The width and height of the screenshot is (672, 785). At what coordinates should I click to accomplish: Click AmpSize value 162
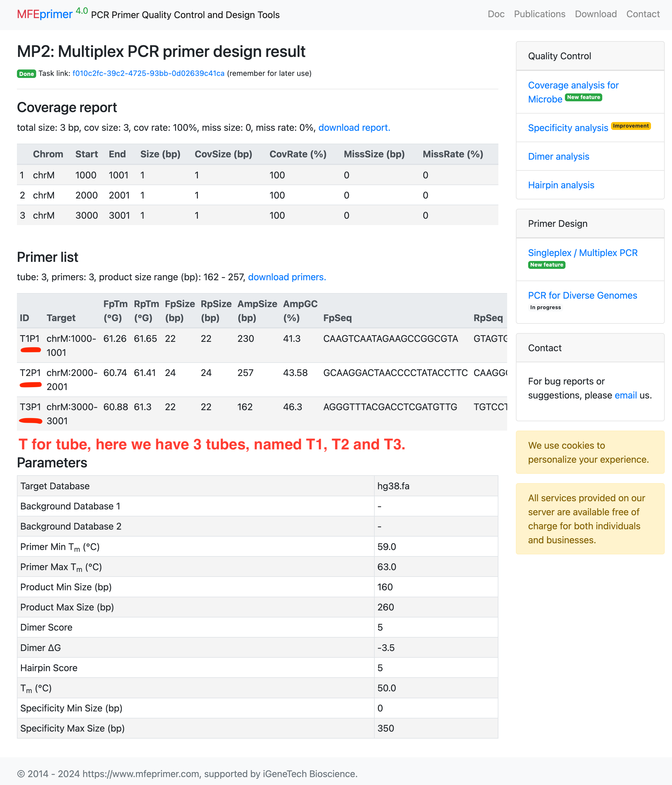(x=245, y=407)
